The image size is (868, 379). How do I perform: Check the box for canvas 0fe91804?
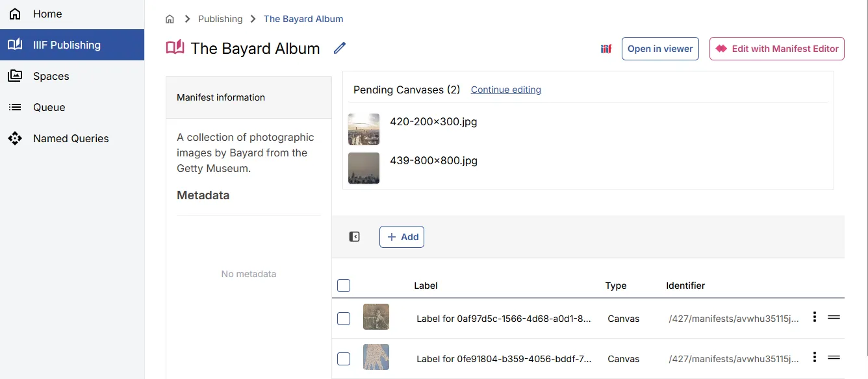click(x=344, y=359)
